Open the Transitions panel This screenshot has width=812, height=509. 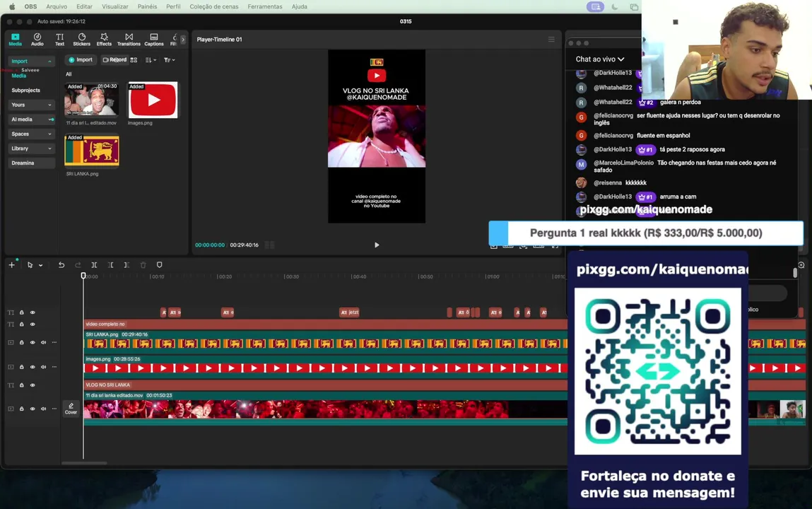[x=129, y=40]
